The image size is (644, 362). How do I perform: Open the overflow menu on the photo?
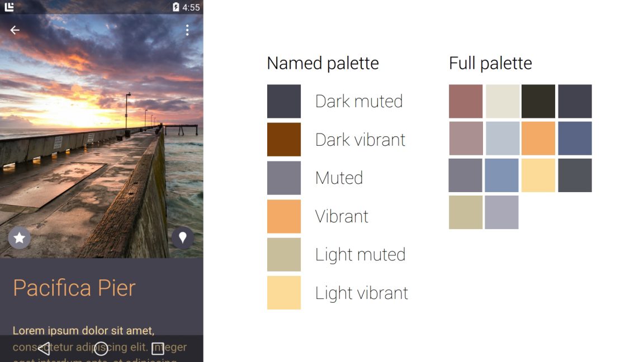(x=187, y=30)
